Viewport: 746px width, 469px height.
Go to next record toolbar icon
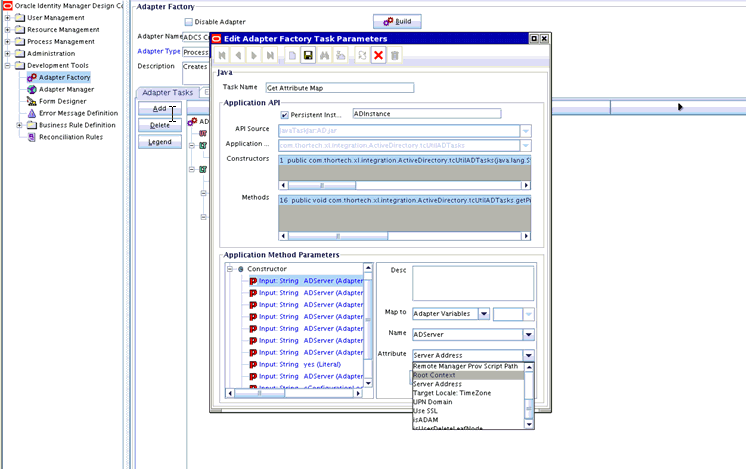(x=254, y=56)
